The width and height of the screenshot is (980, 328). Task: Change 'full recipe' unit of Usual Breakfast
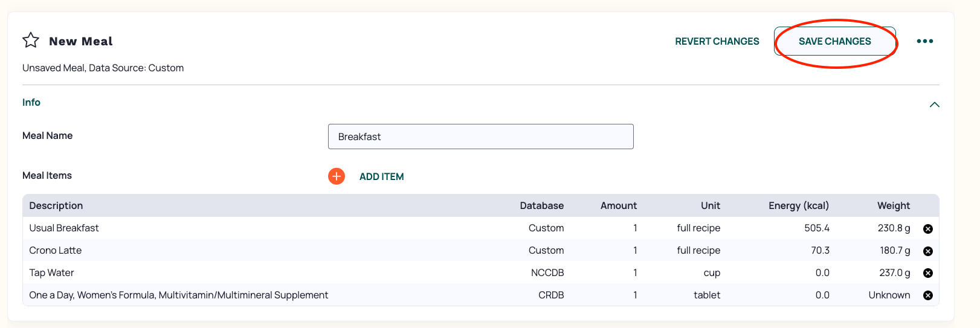698,228
